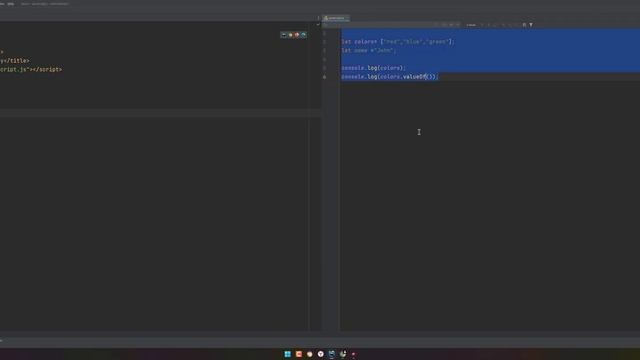This screenshot has width=640, height=360.
Task: Click the </script> closing tag in left editor
Action: 47,69
